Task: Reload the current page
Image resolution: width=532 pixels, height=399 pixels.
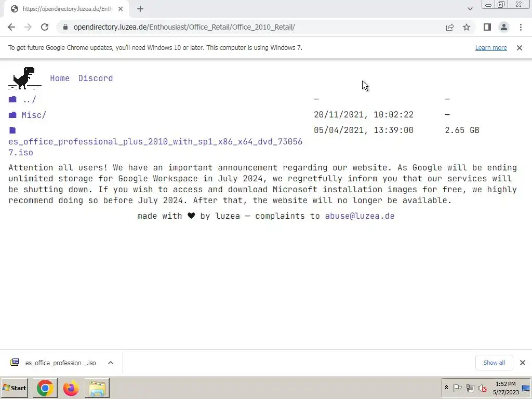Action: click(45, 27)
